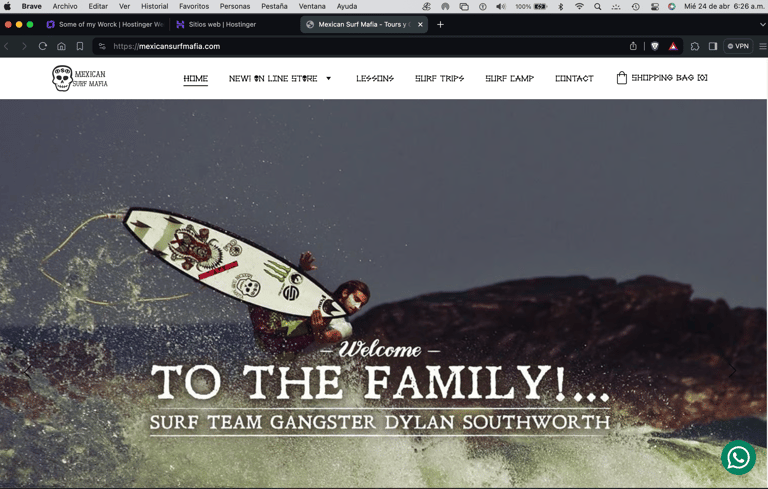Reload the page in Brave

coord(43,46)
